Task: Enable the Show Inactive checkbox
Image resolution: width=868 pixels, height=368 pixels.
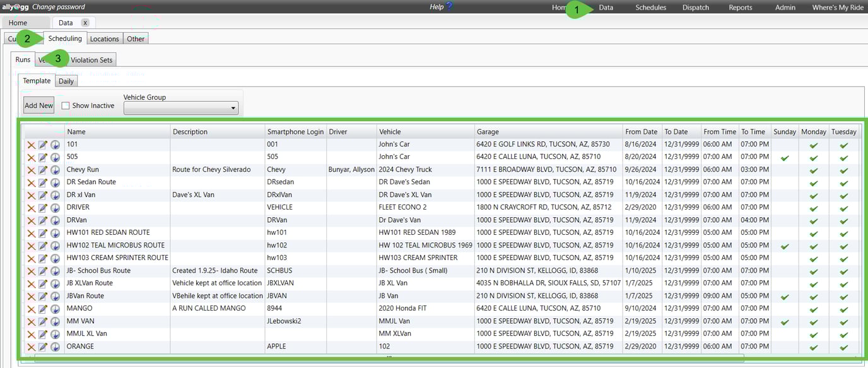Action: [66, 105]
